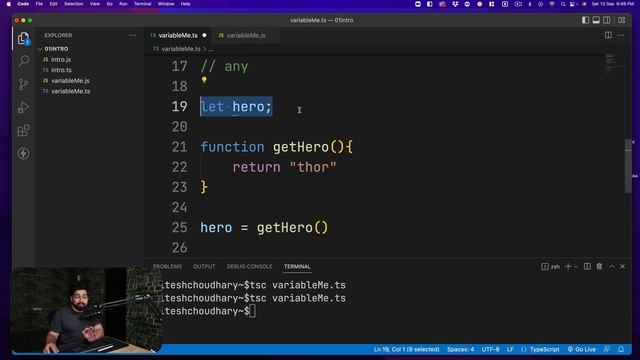Toggle bottom panel layout icon

pos(596,20)
